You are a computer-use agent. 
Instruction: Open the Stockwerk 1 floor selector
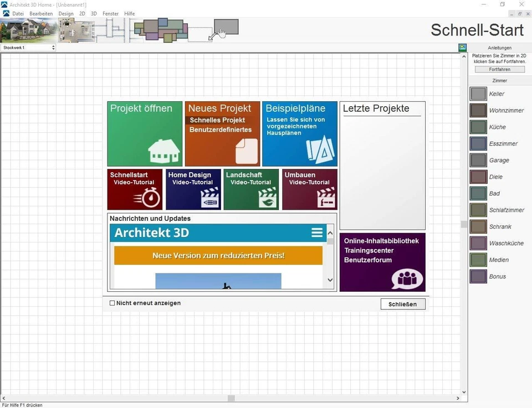[25, 48]
